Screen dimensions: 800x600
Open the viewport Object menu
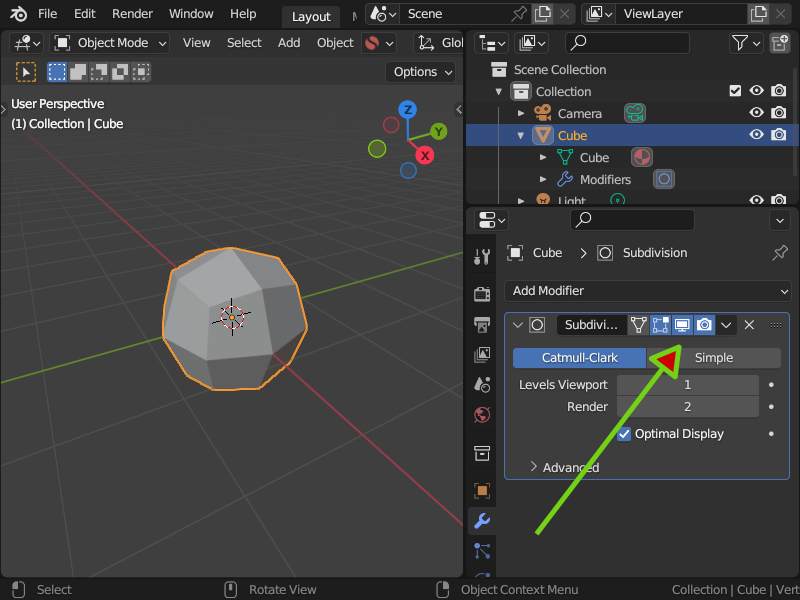(335, 43)
